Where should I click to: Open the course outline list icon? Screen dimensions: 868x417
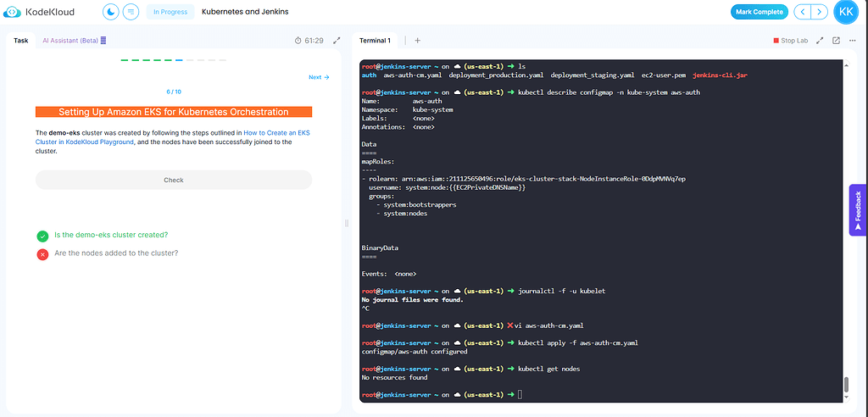tap(131, 12)
